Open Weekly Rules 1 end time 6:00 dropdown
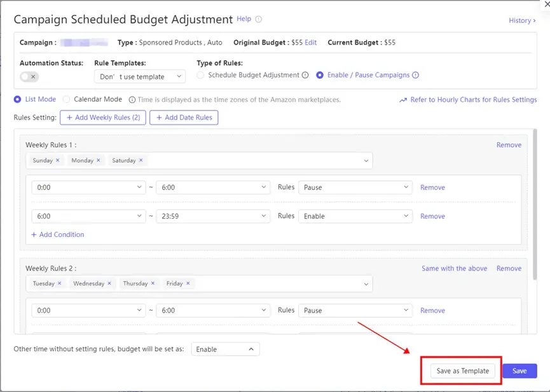550x392 pixels. 213,187
